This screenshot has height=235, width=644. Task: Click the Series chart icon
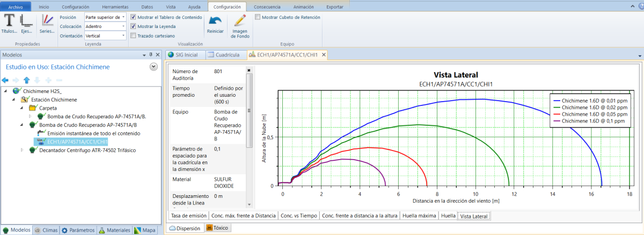click(x=47, y=23)
